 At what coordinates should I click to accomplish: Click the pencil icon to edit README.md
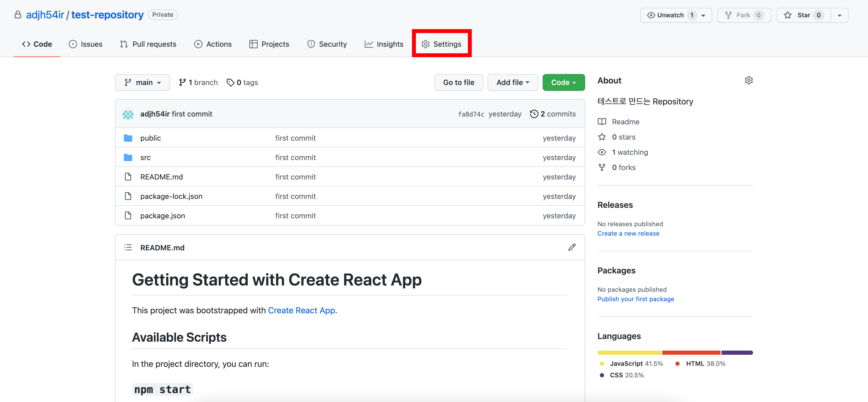(571, 247)
